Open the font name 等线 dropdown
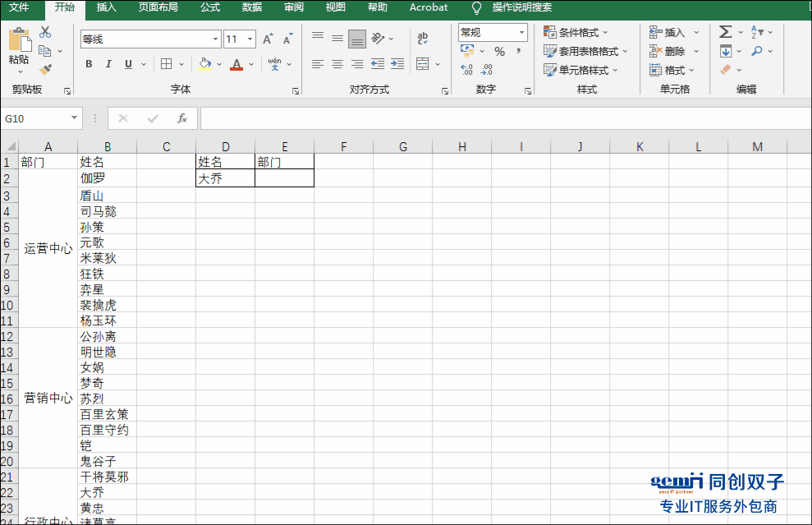 coord(216,39)
